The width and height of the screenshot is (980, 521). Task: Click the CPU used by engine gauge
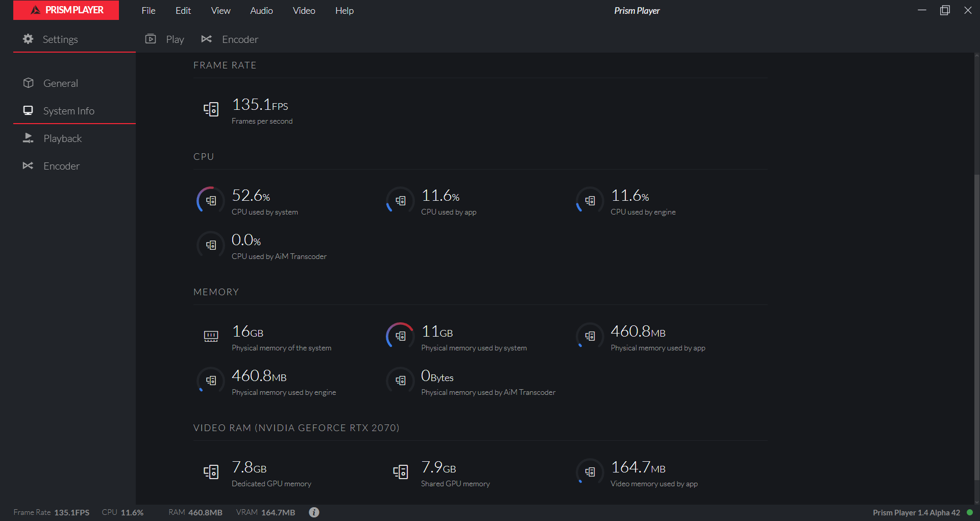coord(590,200)
